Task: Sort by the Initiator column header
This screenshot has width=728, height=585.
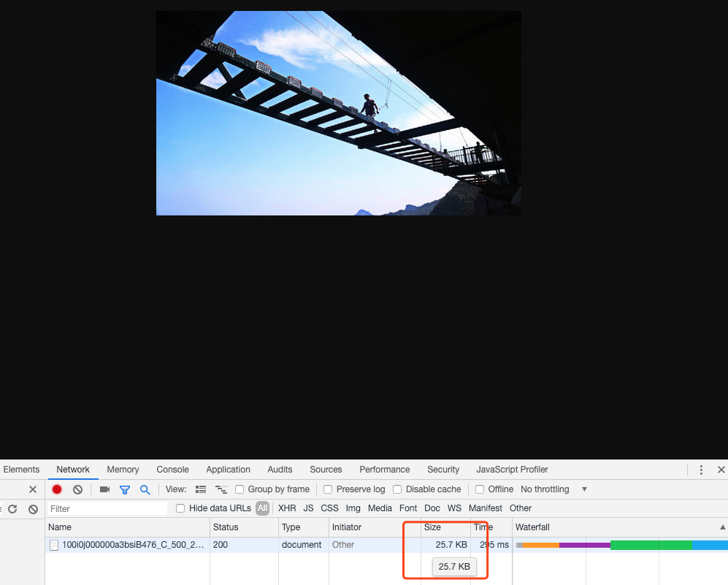Action: 375,527
